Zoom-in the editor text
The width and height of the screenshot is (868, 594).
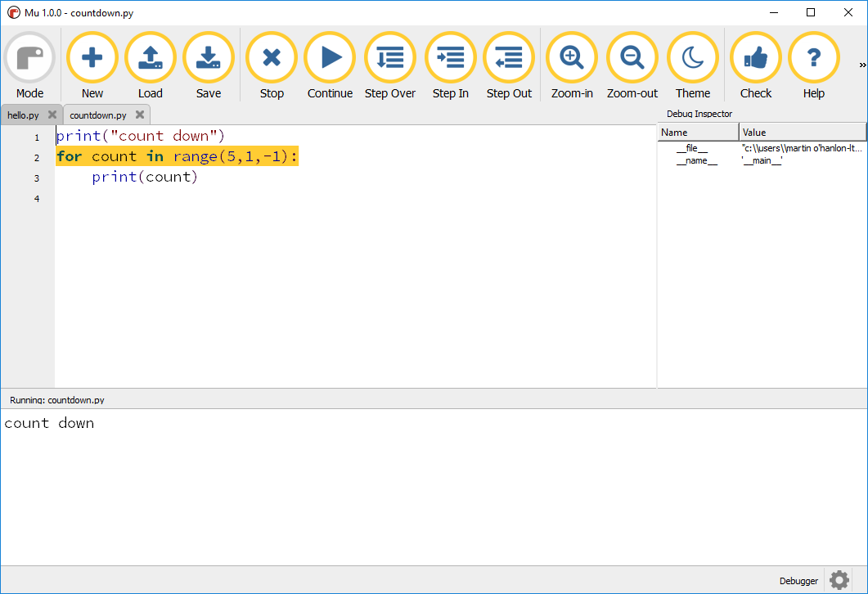(572, 58)
